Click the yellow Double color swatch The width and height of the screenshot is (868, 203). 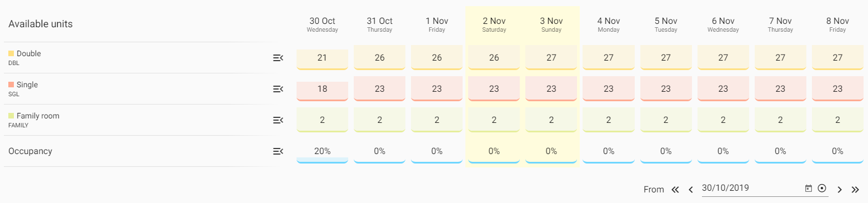coord(11,53)
